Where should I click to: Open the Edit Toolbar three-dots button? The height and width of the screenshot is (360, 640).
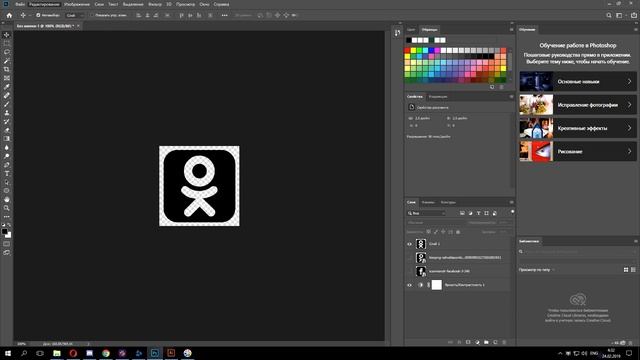coord(7,217)
